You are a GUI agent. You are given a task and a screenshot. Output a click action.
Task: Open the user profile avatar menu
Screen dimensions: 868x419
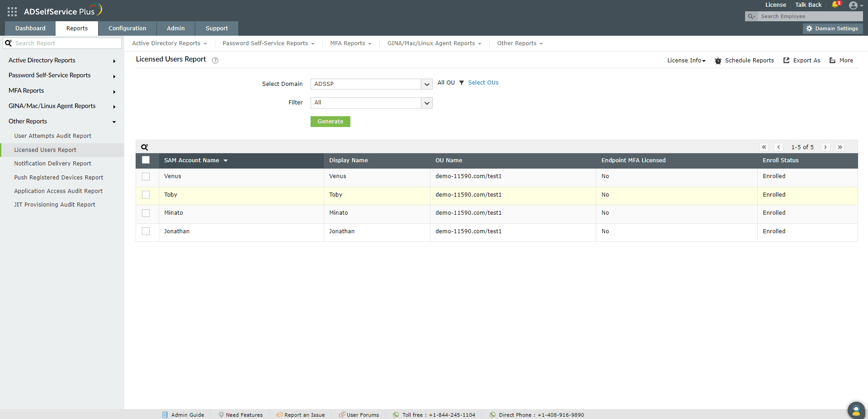pyautogui.click(x=853, y=5)
